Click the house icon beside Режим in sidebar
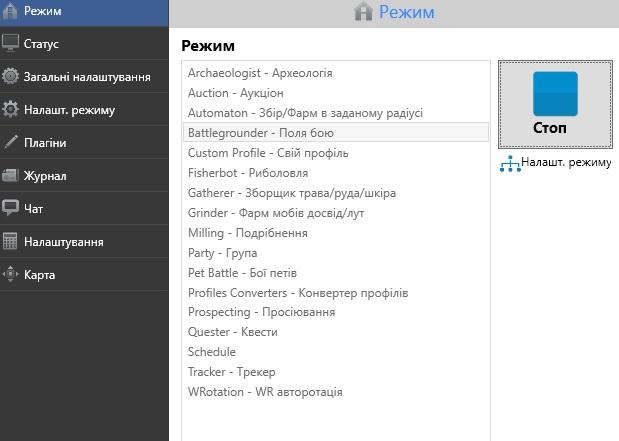Viewport: 619px width, 441px height. (x=11, y=11)
